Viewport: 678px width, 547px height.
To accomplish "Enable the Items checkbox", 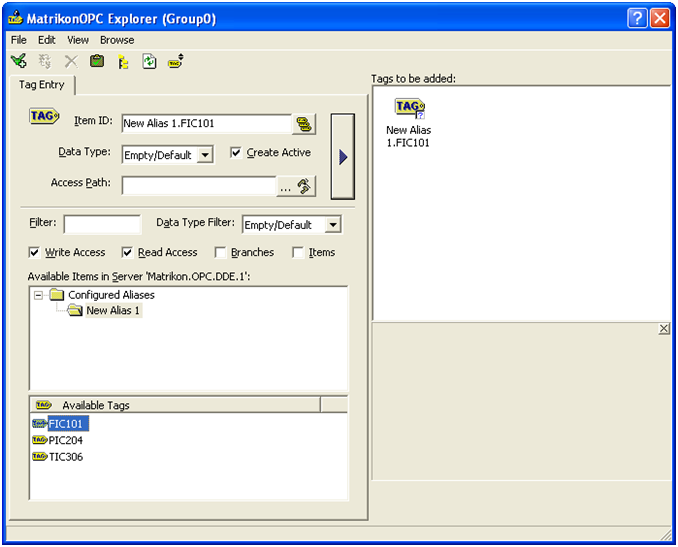I will 298,252.
